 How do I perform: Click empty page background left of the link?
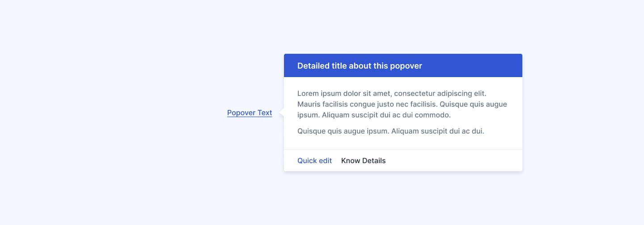134,113
